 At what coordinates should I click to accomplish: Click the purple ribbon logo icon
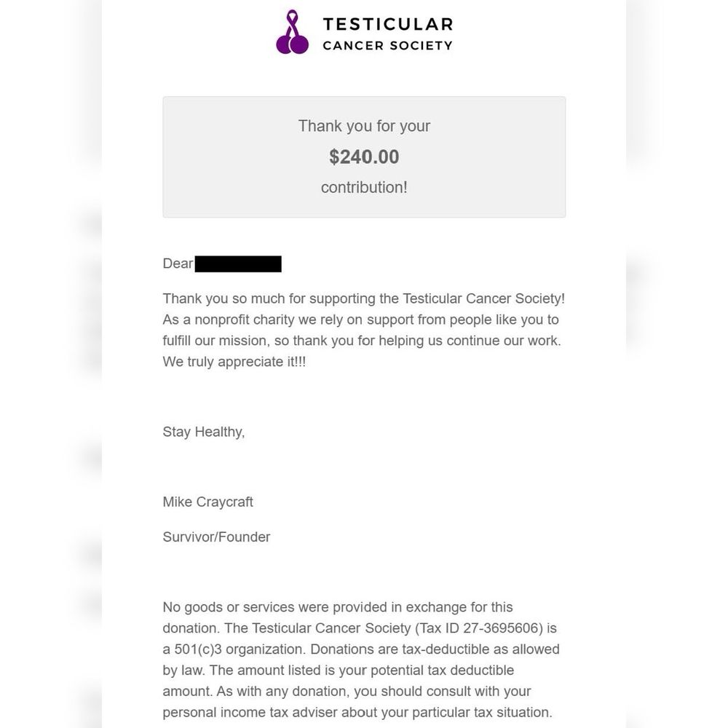click(292, 31)
